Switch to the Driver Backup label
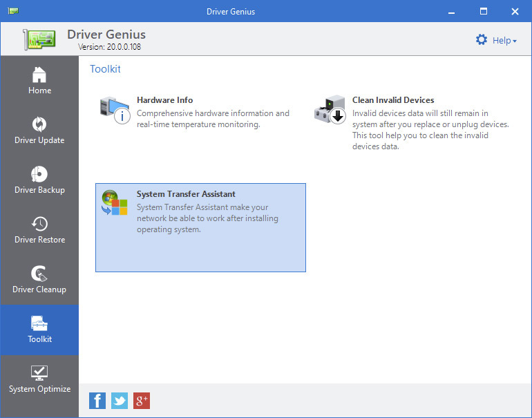The image size is (532, 418). 39,190
